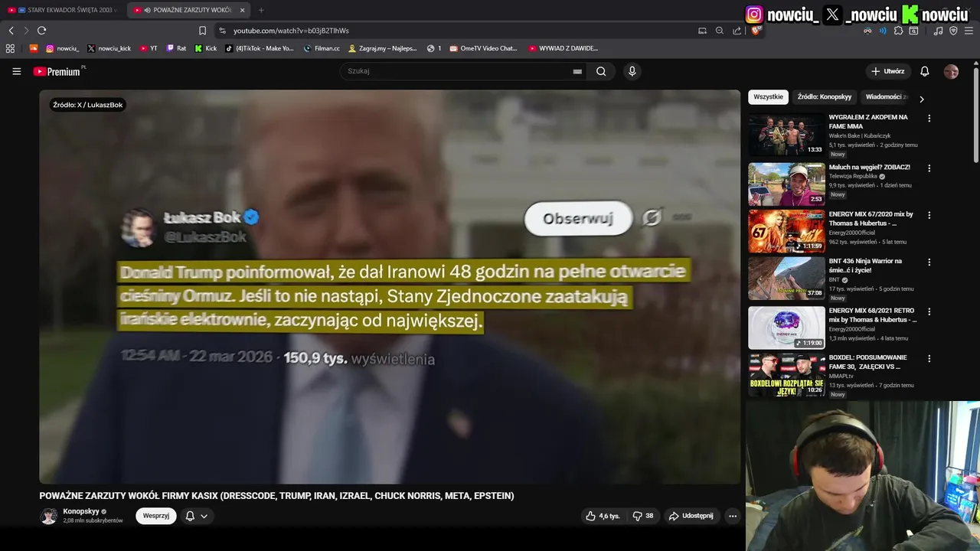Open Brave Shields lion icon
Image resolution: width=980 pixels, height=551 pixels.
tap(755, 31)
